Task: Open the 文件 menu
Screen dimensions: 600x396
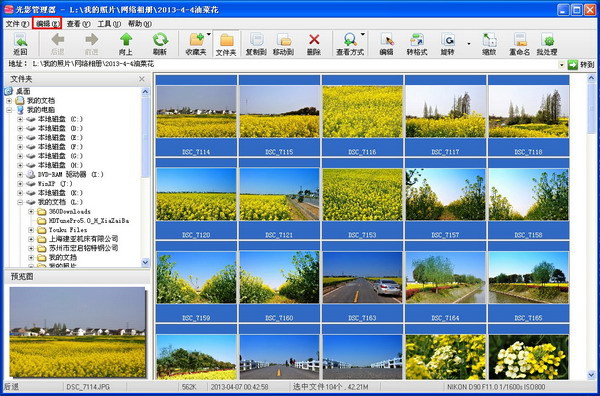Action: [17, 24]
